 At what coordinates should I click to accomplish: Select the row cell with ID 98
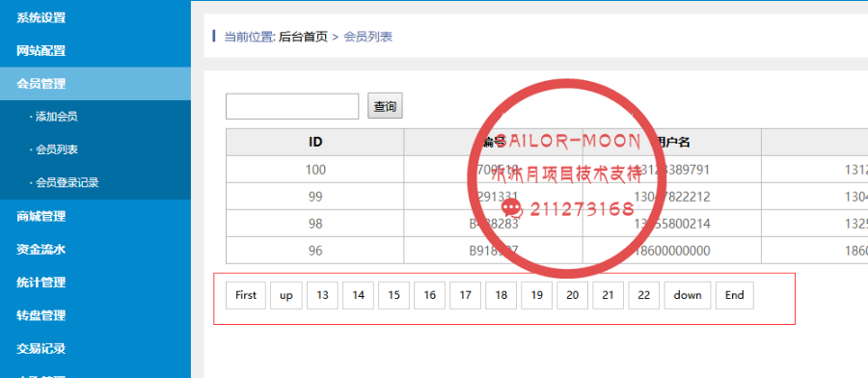(315, 224)
